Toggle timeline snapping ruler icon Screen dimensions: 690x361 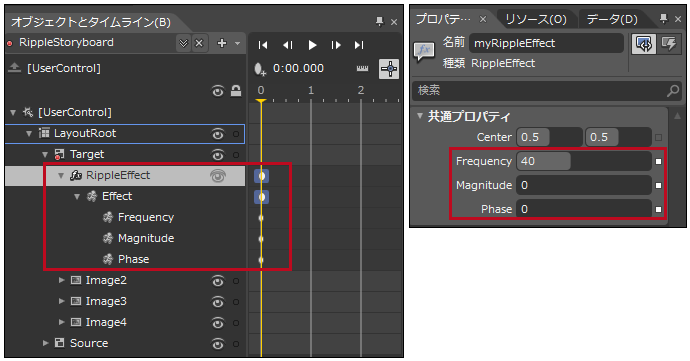coord(362,68)
